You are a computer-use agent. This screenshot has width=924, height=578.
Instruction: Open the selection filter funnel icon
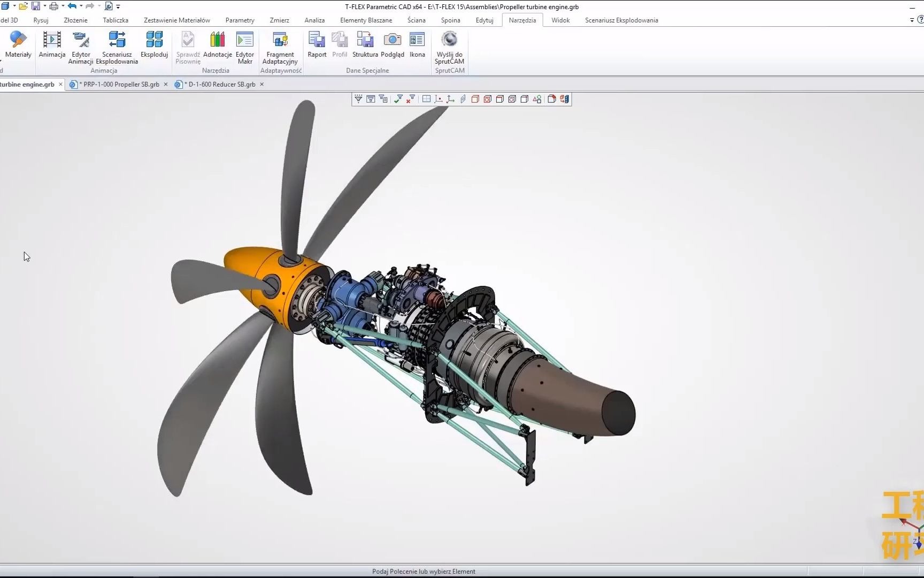[358, 99]
